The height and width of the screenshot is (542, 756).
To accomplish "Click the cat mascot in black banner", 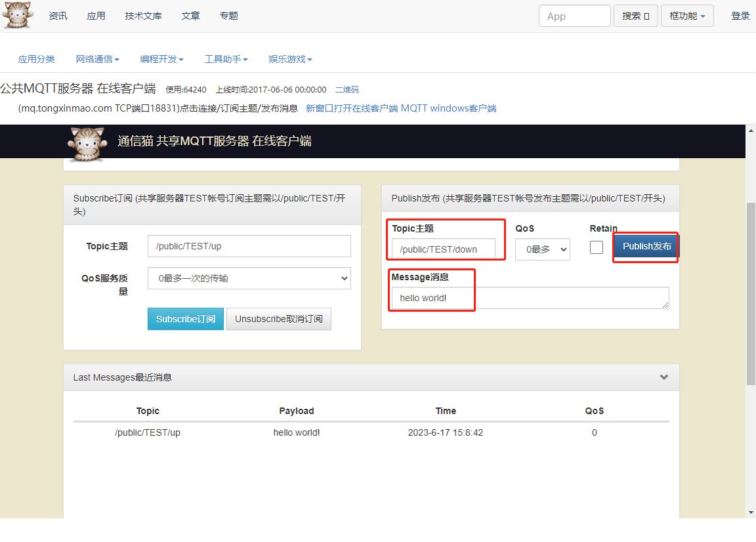I will click(x=87, y=144).
